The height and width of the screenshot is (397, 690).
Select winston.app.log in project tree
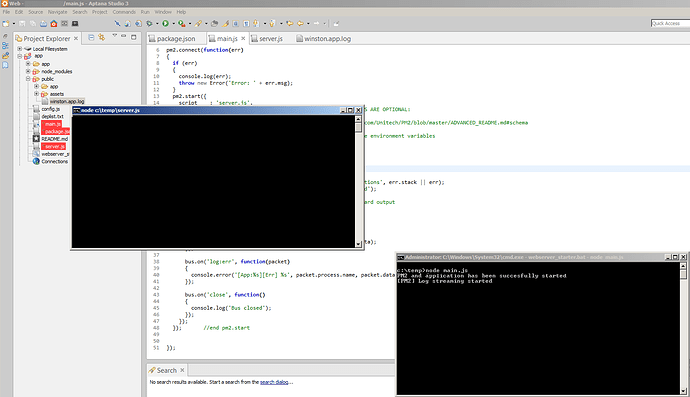coord(66,101)
